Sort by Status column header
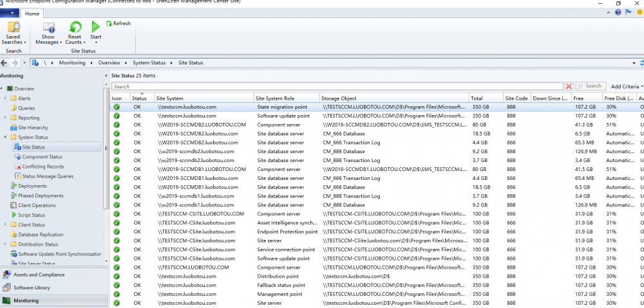 coord(142,98)
